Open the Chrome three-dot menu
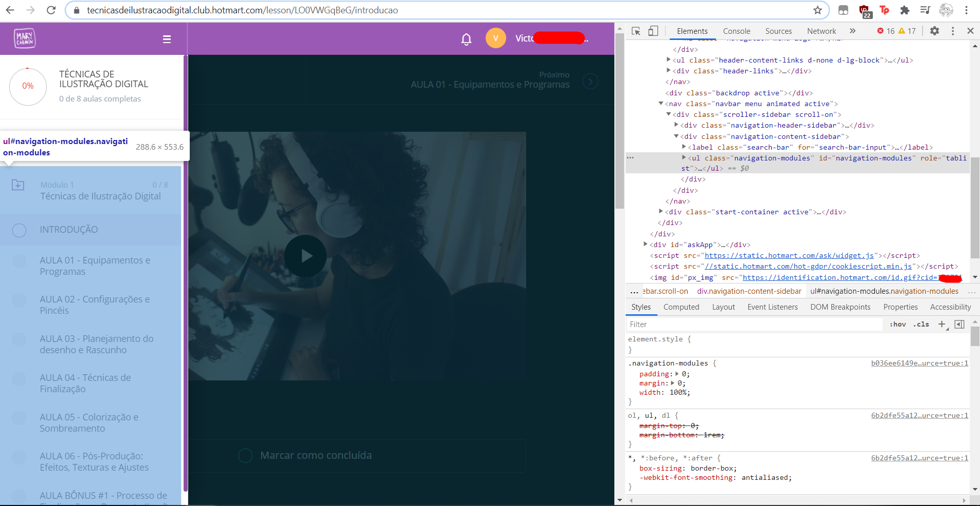Screen dimensions: 980x506 click(966, 10)
